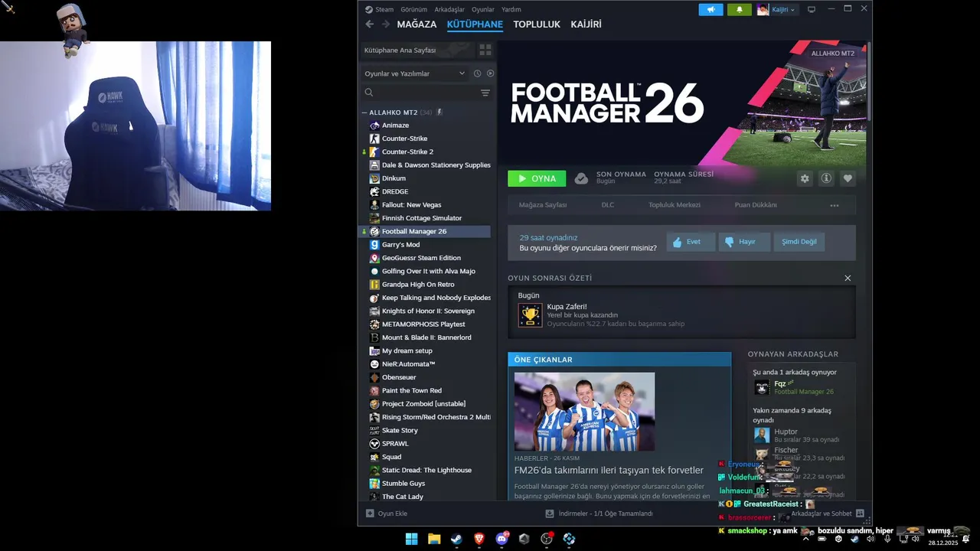Click Kütüphane Ana Sayfası button
The width and height of the screenshot is (980, 551).
pos(416,50)
